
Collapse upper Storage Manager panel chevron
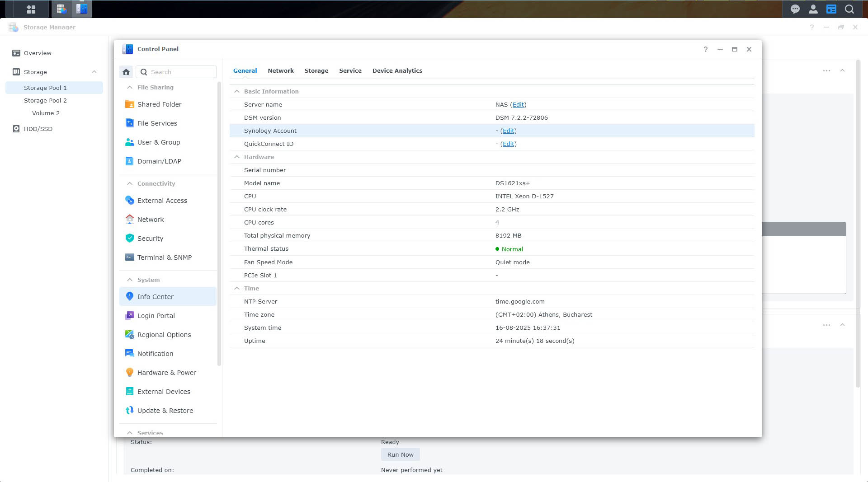coord(842,70)
